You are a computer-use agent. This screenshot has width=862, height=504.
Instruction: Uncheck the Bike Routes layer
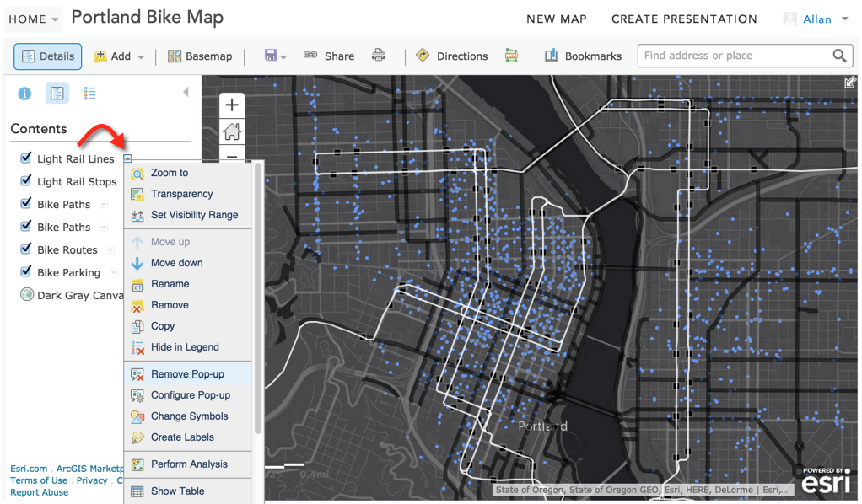point(25,249)
